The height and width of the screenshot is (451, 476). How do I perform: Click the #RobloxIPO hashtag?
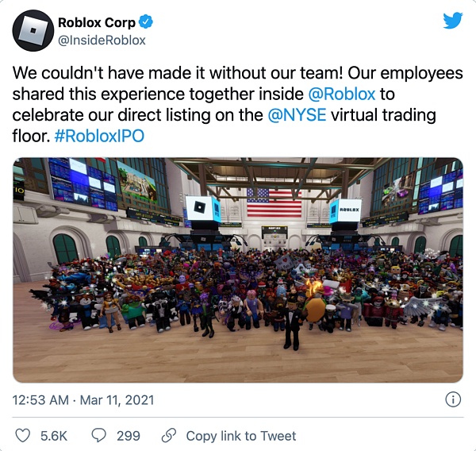pyautogui.click(x=99, y=135)
